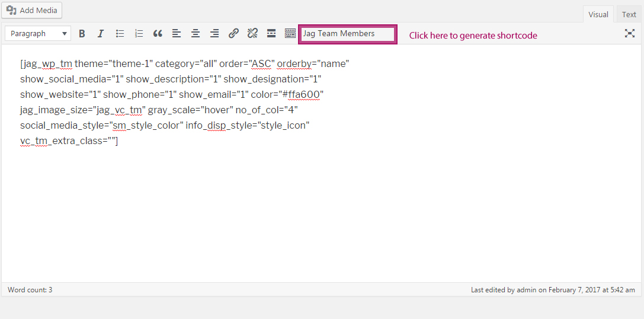The width and height of the screenshot is (644, 319).
Task: Click the color="#ffa600" text
Action: tap(287, 94)
